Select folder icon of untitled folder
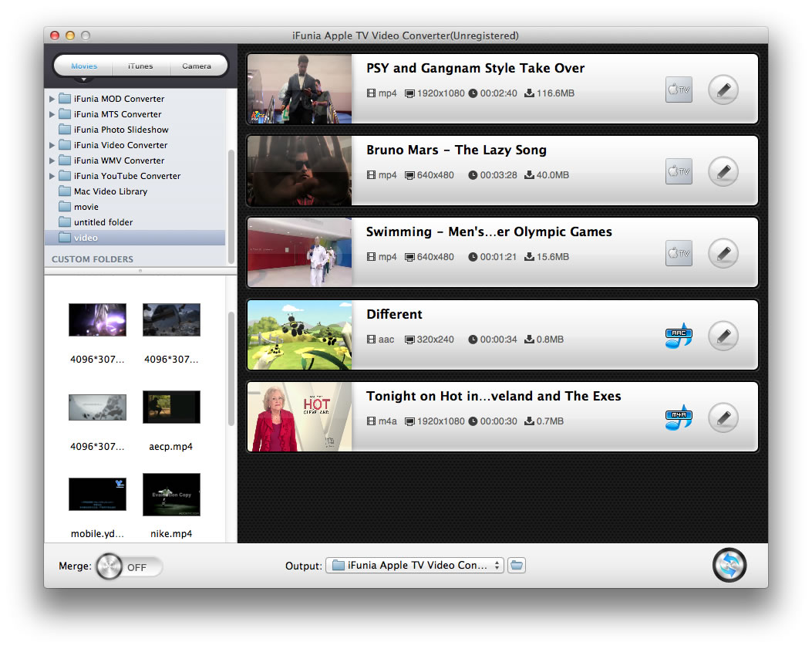 pyautogui.click(x=65, y=221)
